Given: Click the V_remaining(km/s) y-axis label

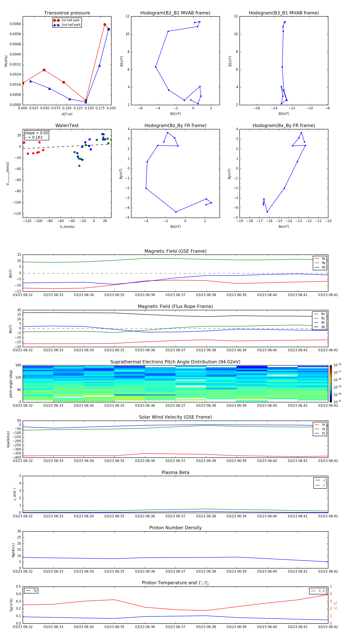Looking at the screenshot, I should click(x=8, y=173).
